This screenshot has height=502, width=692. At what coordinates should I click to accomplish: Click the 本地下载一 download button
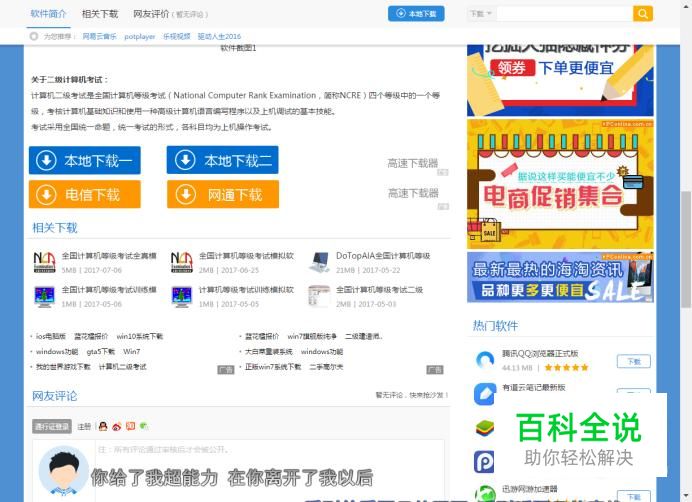click(85, 160)
